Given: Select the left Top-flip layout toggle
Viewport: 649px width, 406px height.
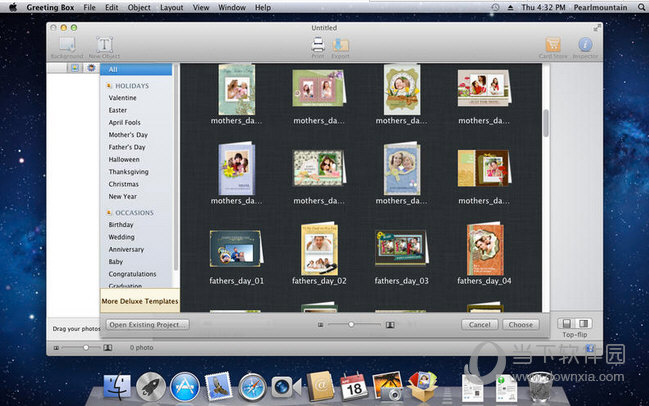Looking at the screenshot, I should (567, 323).
